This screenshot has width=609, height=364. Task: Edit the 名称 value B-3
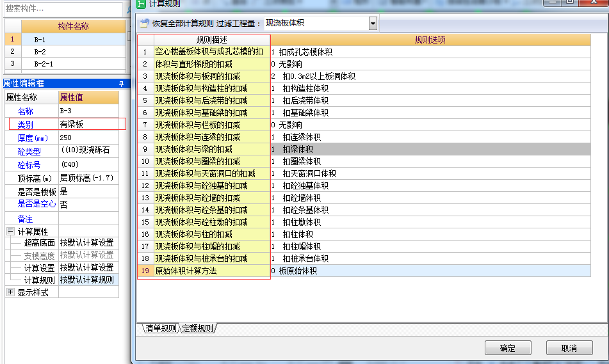[88, 111]
